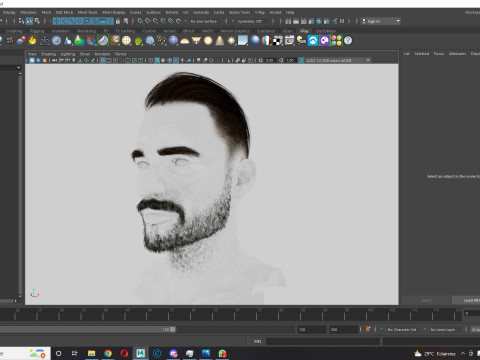The height and width of the screenshot is (360, 480).
Task: Click the padlock icon in status line
Action: (118, 21)
